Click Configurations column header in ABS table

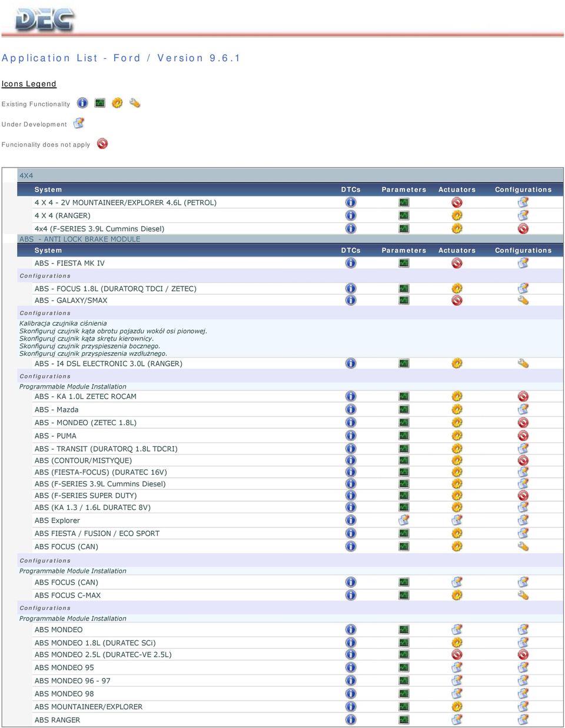[523, 251]
